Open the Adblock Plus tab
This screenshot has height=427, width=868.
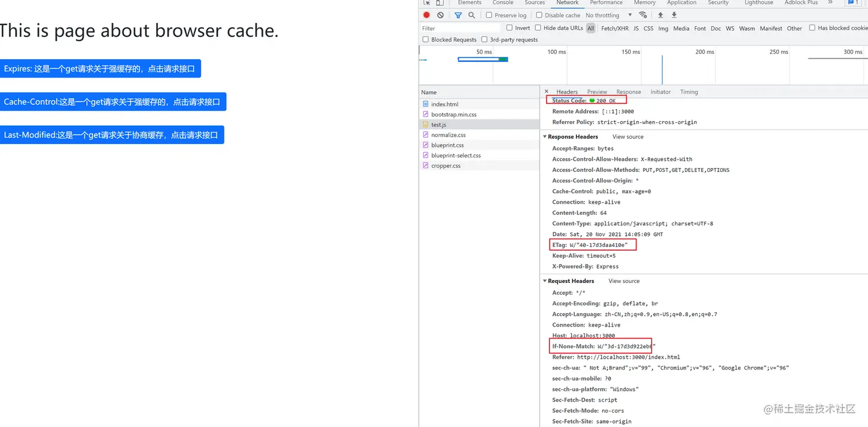tap(801, 2)
